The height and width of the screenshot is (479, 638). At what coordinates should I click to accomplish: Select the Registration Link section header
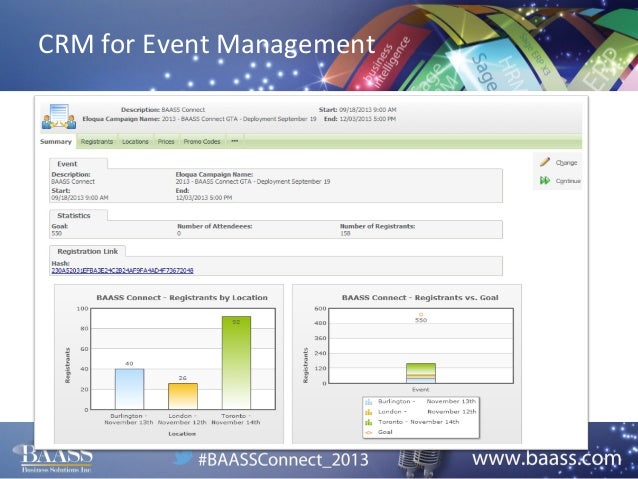coord(87,252)
